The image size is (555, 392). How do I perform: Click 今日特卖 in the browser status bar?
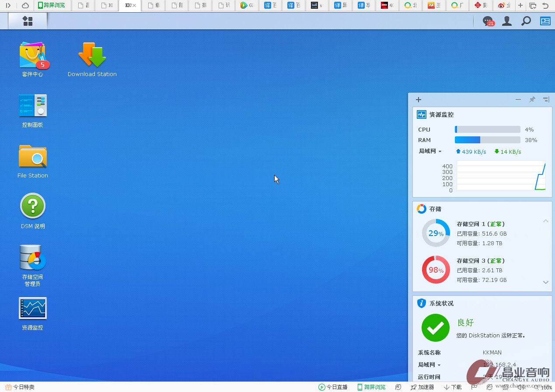click(20, 387)
